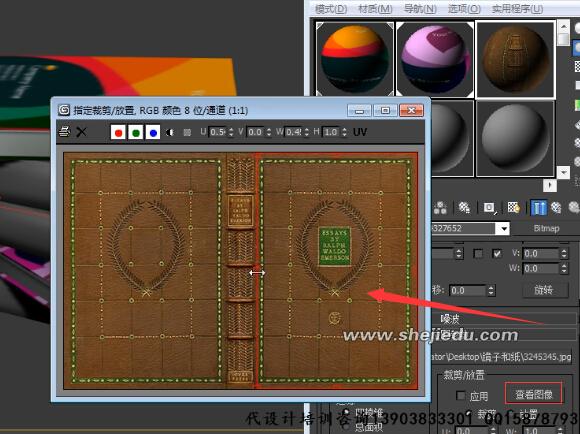Screen dimensions: 580x434
Task: Click the W value field in crop toolbar
Action: coord(294,132)
